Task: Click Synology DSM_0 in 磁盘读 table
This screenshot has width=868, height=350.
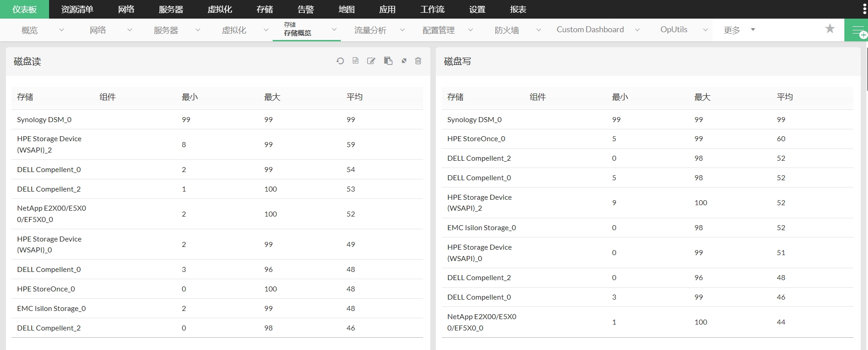Action: click(x=44, y=120)
